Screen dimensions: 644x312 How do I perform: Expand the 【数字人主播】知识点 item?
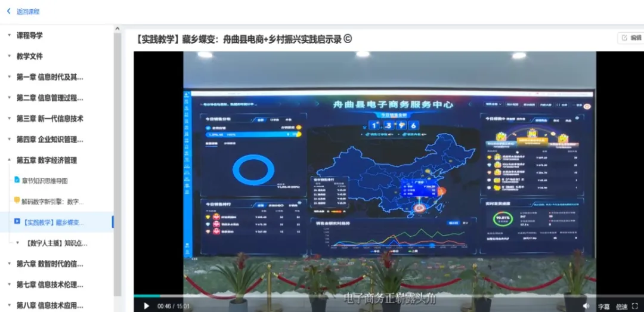[17, 243]
